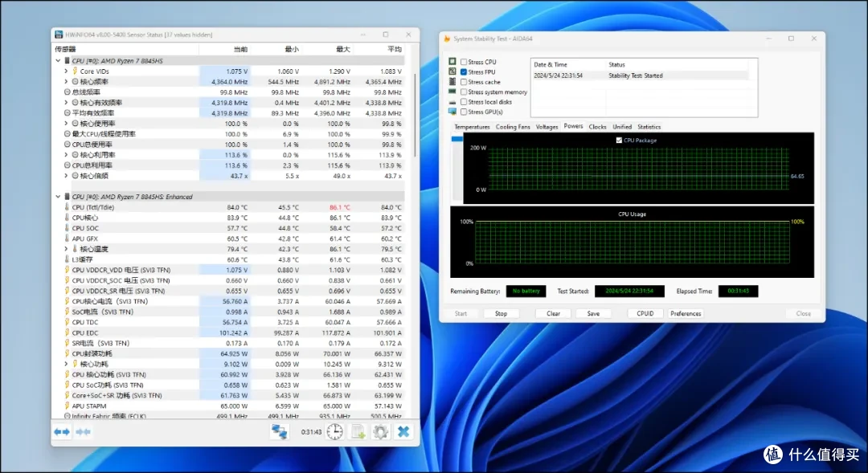The height and width of the screenshot is (473, 868).
Task: Click the 最大 column header in HWiNFO
Action: pos(328,49)
